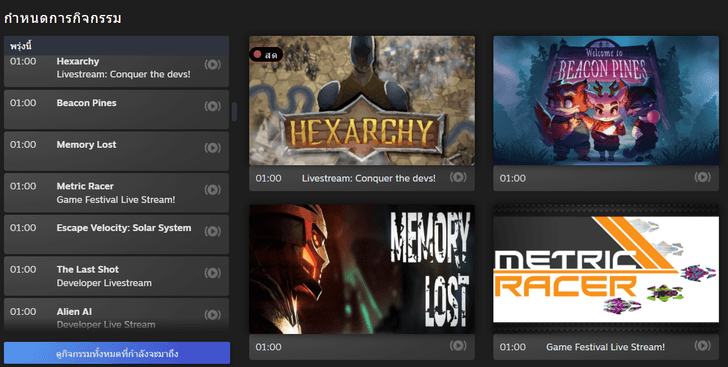Click broadcast icon in Metric Racer row
Viewport: 728px width, 367px height.
213,190
